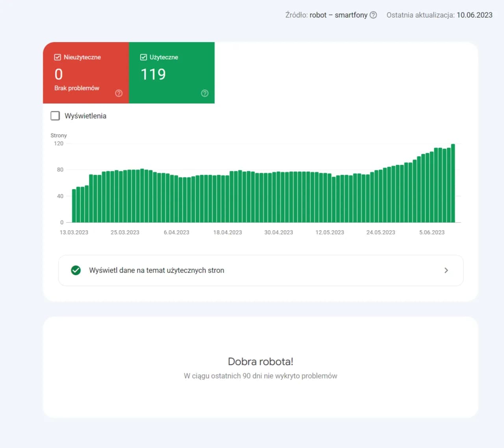Select the Użyteczne count of 119
The image size is (504, 448).
point(153,74)
